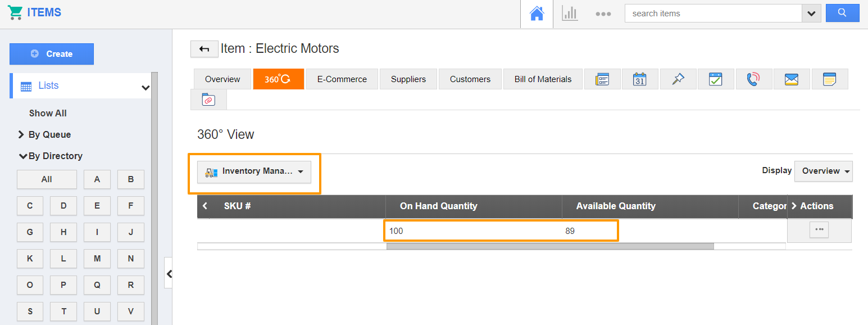Image resolution: width=868 pixels, height=325 pixels.
Task: Click letter M directory filter button
Action: click(x=97, y=259)
